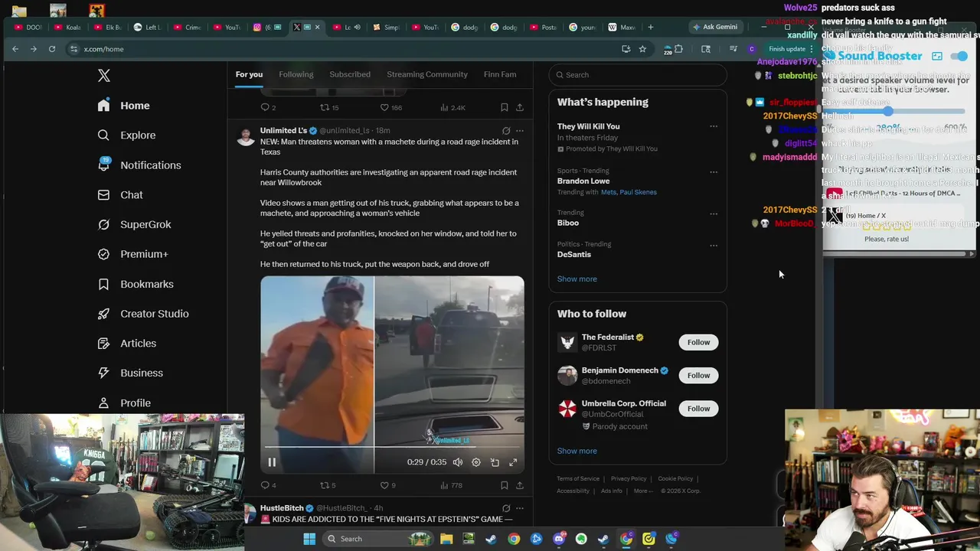Image resolution: width=980 pixels, height=551 pixels.
Task: Open Grok explain icon on Unlimited L's post
Action: click(506, 131)
